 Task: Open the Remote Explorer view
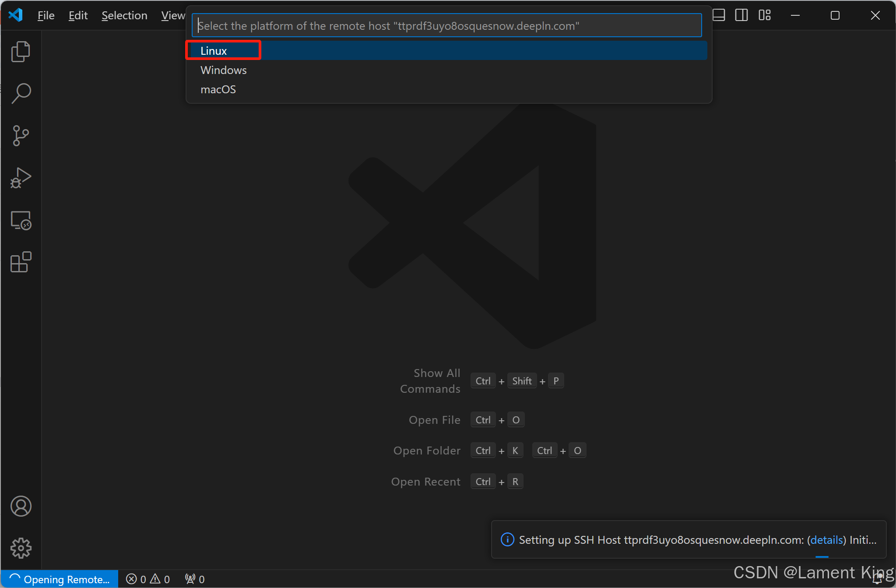[21, 220]
